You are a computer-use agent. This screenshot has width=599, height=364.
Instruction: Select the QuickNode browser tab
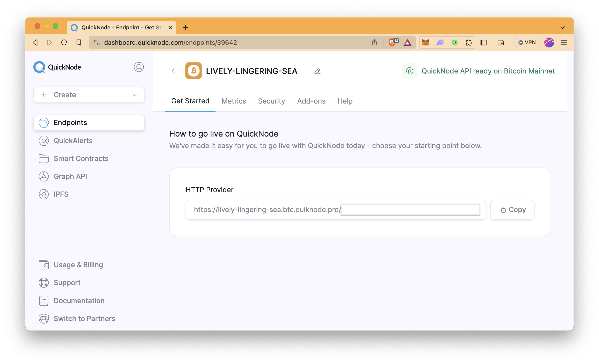point(121,27)
